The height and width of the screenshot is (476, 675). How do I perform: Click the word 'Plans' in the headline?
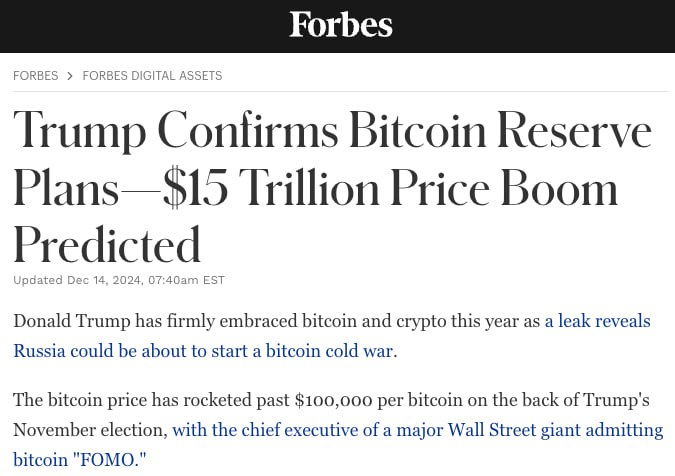66,189
